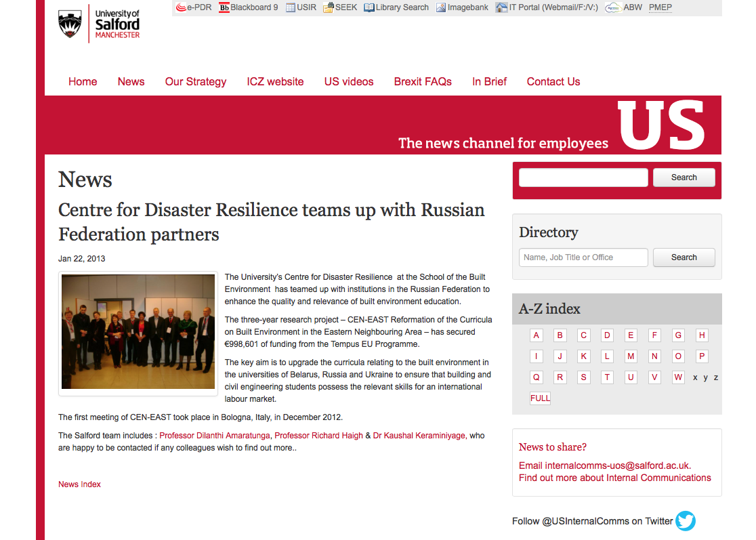Image resolution: width=756 pixels, height=540 pixels.
Task: Select letter E in A-Z index
Action: tap(631, 335)
